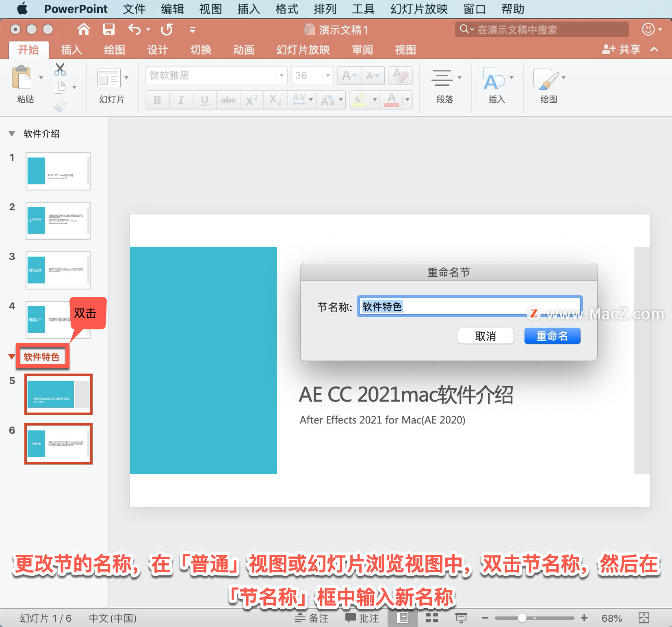Switch to Normal view icon
Screen dimensions: 672x627
pos(403,618)
